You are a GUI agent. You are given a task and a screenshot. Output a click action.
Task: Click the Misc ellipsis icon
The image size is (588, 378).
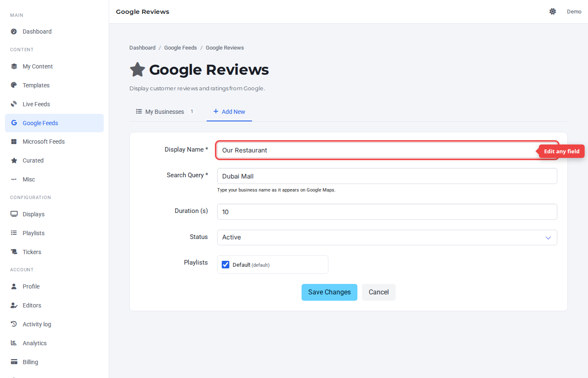click(14, 179)
